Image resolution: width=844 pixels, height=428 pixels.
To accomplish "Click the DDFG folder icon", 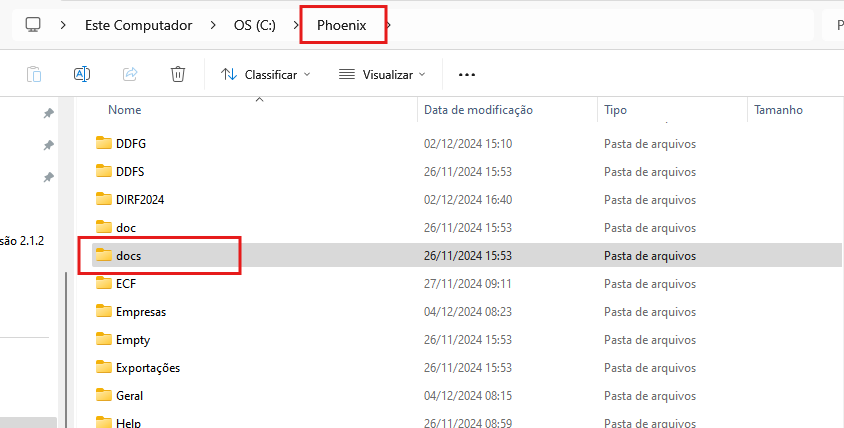I will coord(104,143).
